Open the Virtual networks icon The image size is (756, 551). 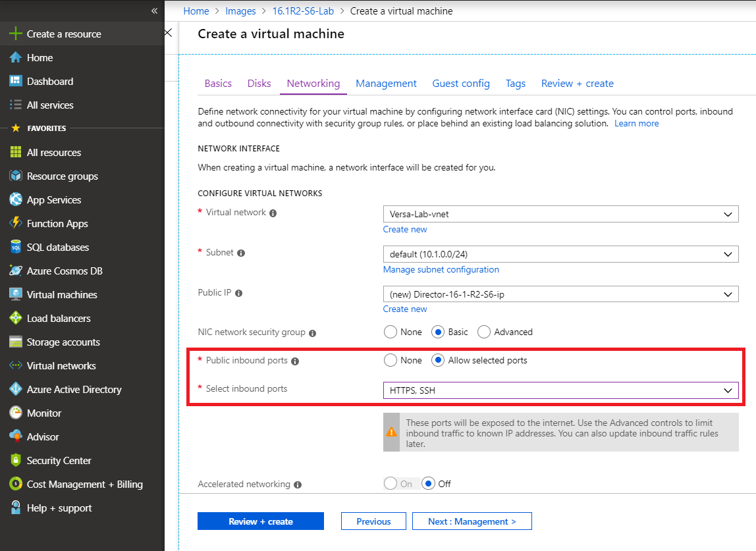(x=15, y=365)
